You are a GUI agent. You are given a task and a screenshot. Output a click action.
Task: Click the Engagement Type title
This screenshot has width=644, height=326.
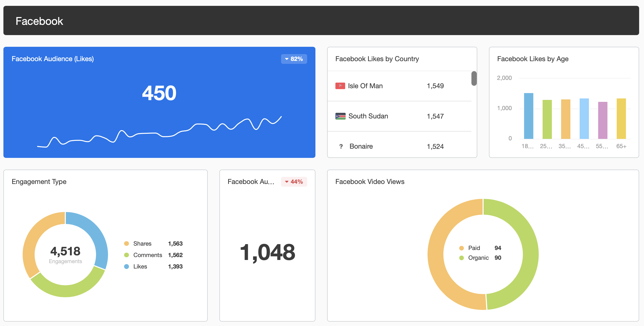(39, 182)
